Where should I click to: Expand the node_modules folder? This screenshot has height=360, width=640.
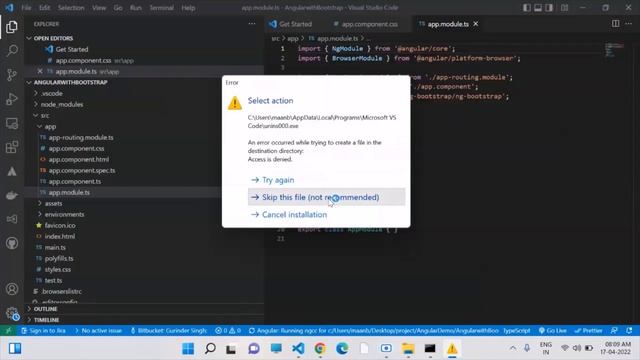click(62, 104)
